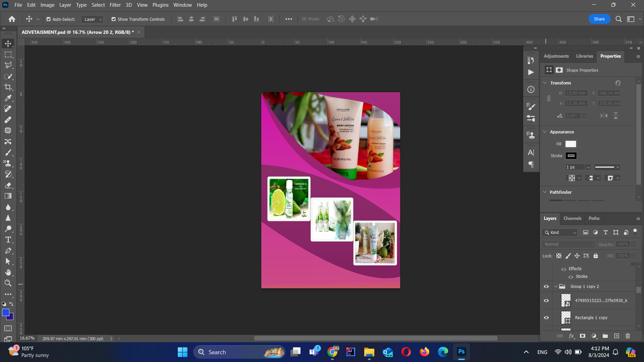This screenshot has height=362, width=644.
Task: Open the Character panel icon
Action: pyautogui.click(x=531, y=153)
